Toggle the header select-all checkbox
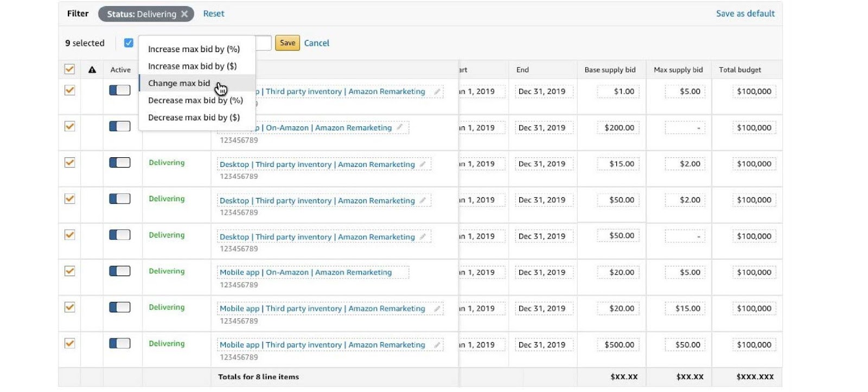 click(x=69, y=69)
